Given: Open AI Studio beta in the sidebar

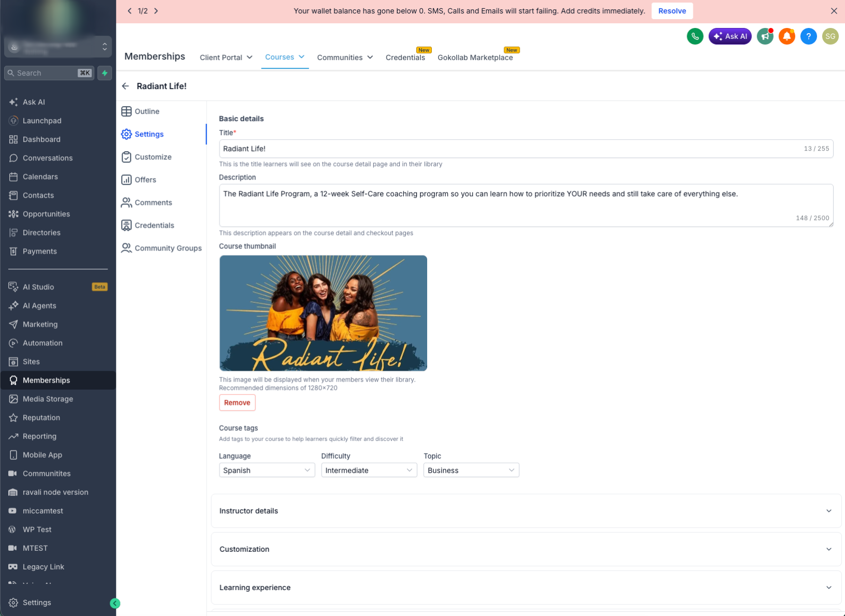Looking at the screenshot, I should pyautogui.click(x=58, y=287).
